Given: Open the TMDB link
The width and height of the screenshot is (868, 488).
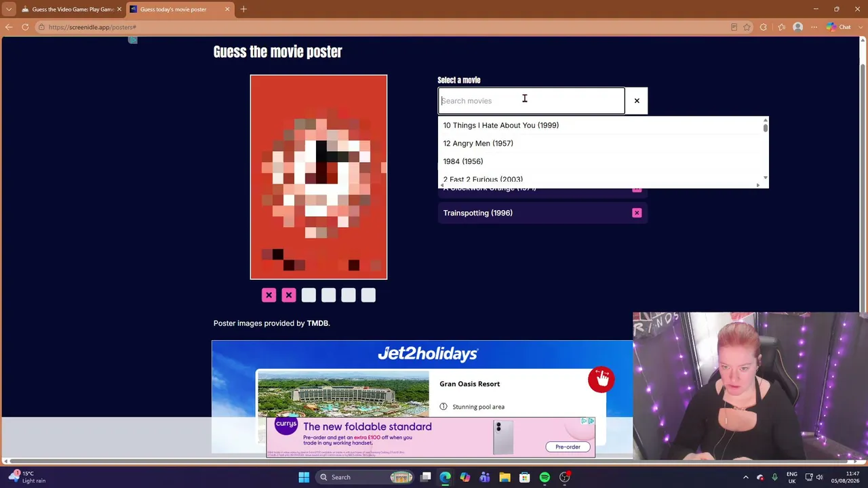Looking at the screenshot, I should pos(317,323).
